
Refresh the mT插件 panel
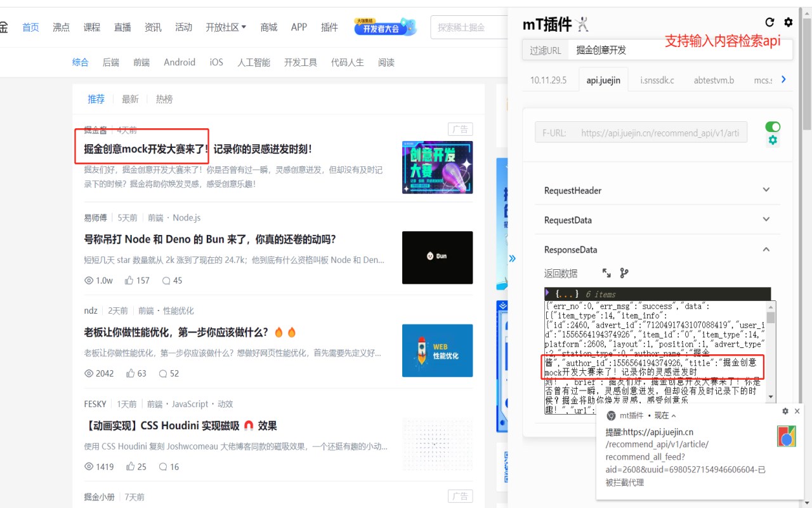click(769, 22)
